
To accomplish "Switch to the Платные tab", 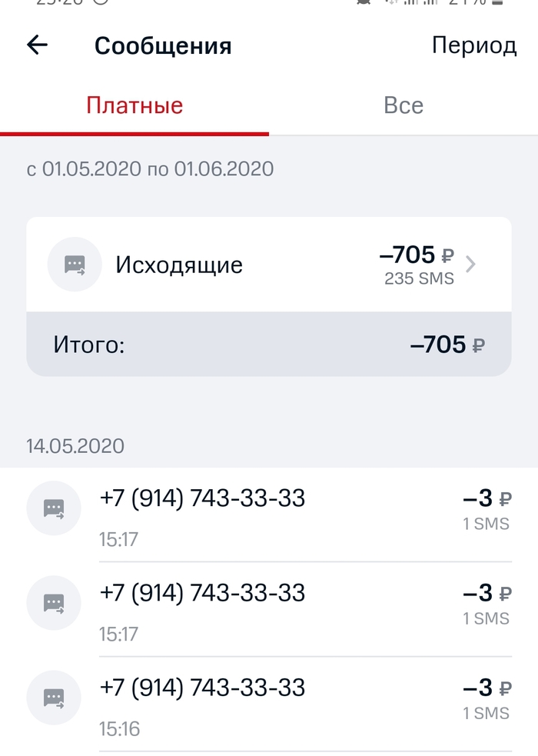I will coord(134,105).
